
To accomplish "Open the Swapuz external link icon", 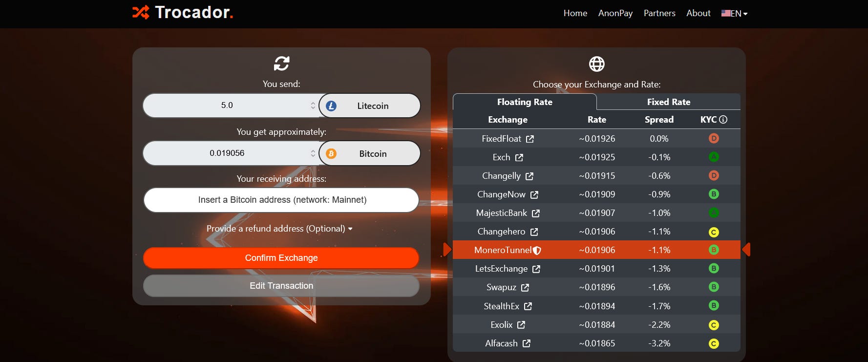I will point(525,287).
